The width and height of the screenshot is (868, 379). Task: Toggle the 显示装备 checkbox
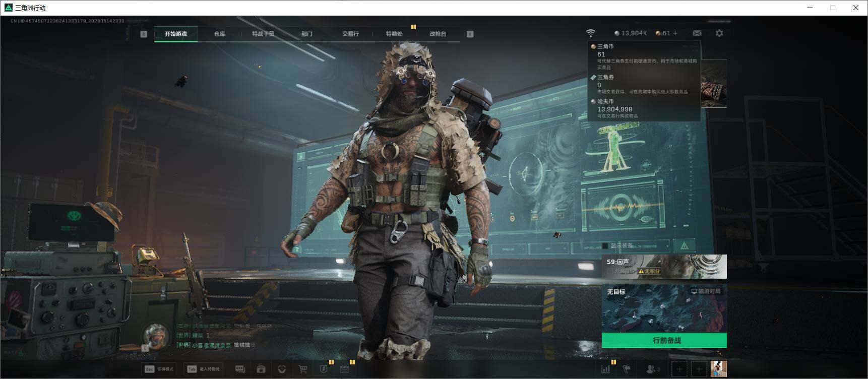tap(605, 246)
